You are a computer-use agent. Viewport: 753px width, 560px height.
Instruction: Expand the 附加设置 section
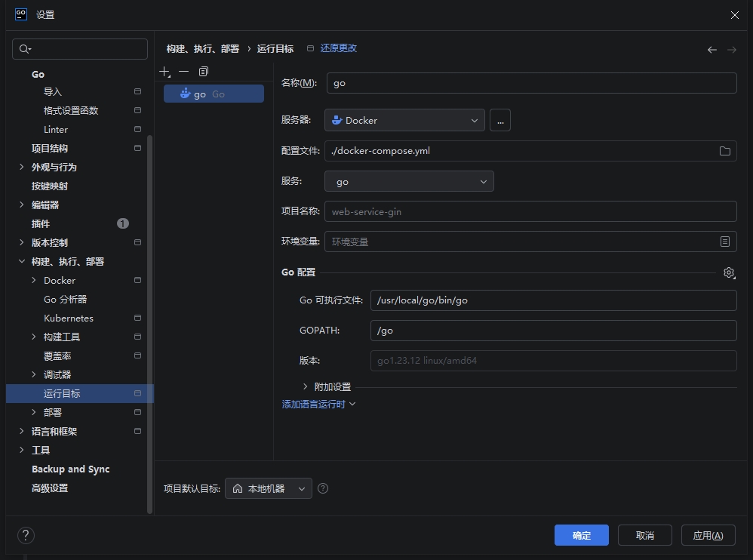click(305, 386)
